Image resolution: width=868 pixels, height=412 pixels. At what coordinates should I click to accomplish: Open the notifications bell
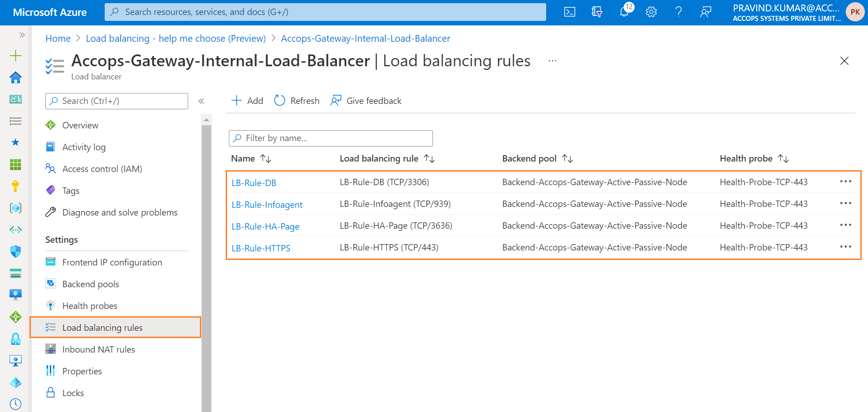pyautogui.click(x=624, y=12)
